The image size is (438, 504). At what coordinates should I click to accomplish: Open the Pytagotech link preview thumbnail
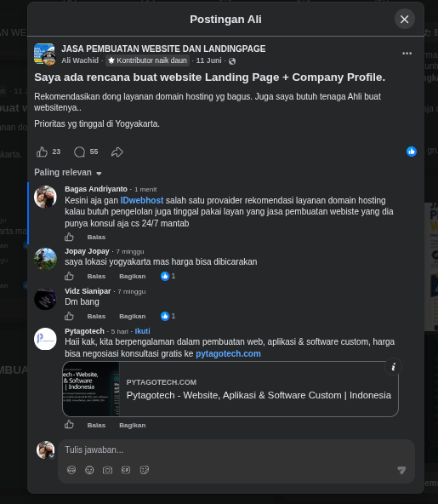coord(91,389)
